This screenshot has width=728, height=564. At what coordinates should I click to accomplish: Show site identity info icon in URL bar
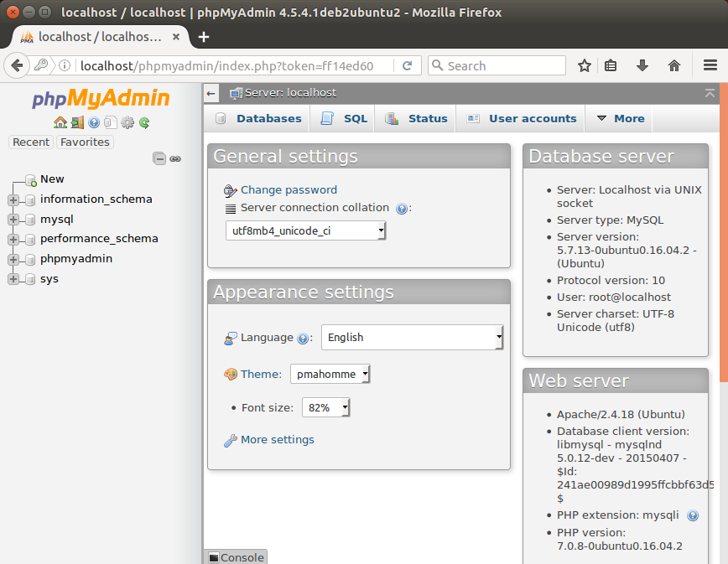coord(65,66)
